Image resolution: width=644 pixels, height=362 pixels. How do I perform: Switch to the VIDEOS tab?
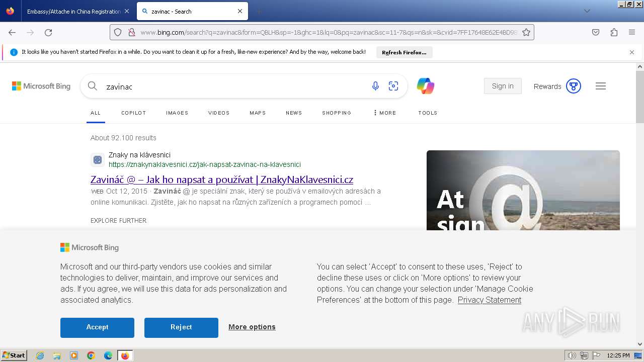point(219,113)
